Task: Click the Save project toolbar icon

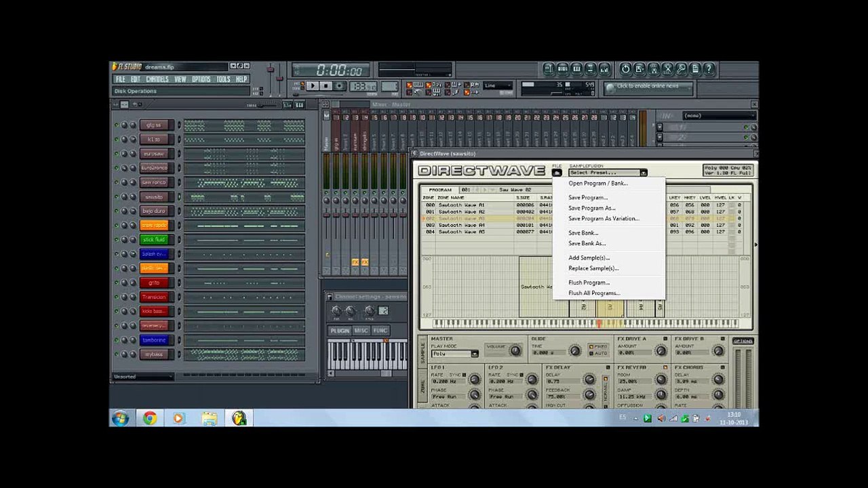Action: [639, 69]
